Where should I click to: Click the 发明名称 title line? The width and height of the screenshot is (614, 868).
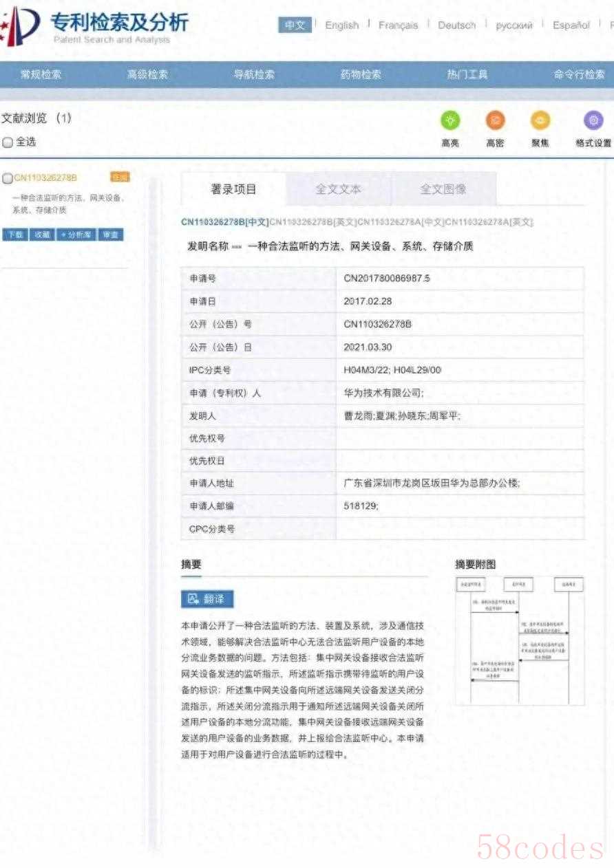[x=330, y=246]
